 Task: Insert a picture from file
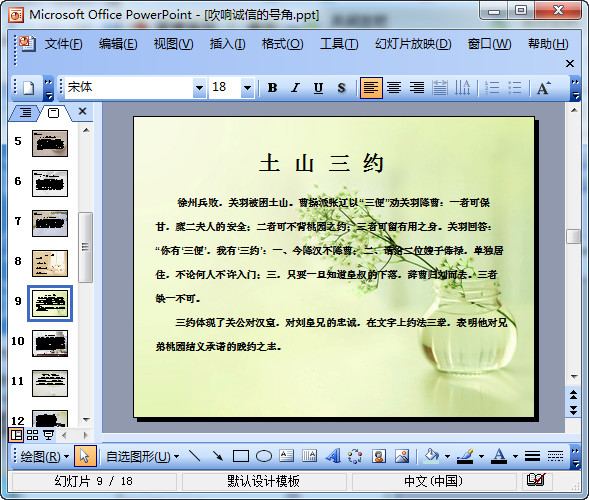click(x=402, y=456)
